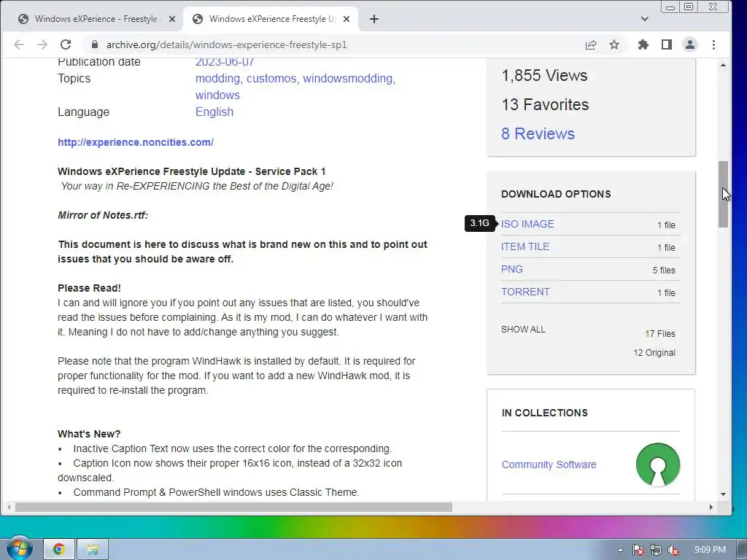Open the ITEM TILE download option
This screenshot has height=560, width=747.
[x=525, y=246]
